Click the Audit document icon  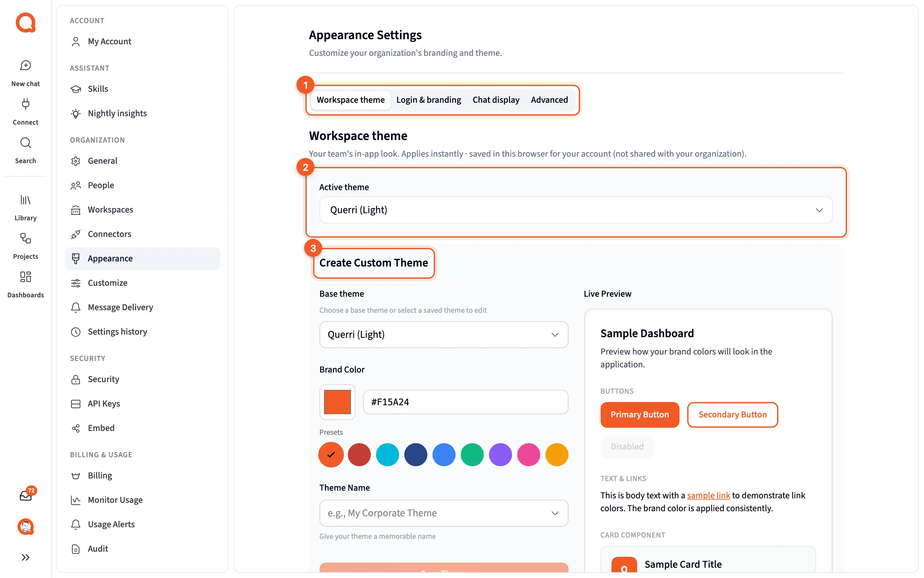coord(76,549)
